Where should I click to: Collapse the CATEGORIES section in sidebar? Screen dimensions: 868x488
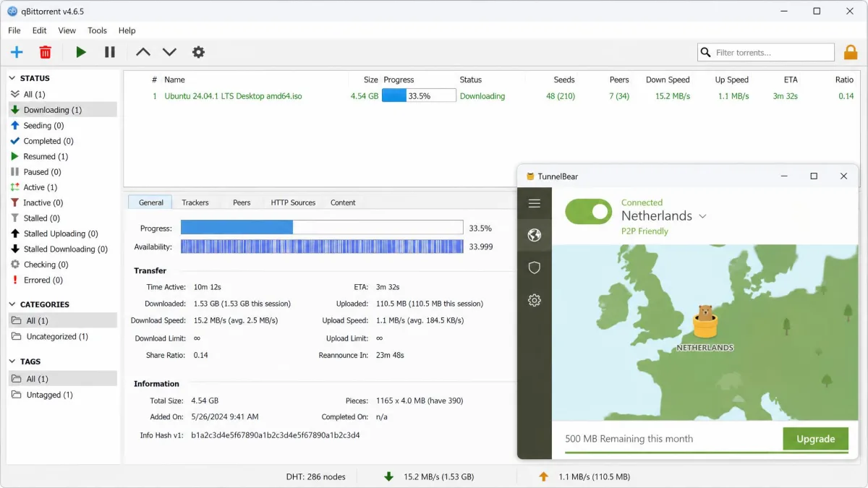pyautogui.click(x=12, y=304)
